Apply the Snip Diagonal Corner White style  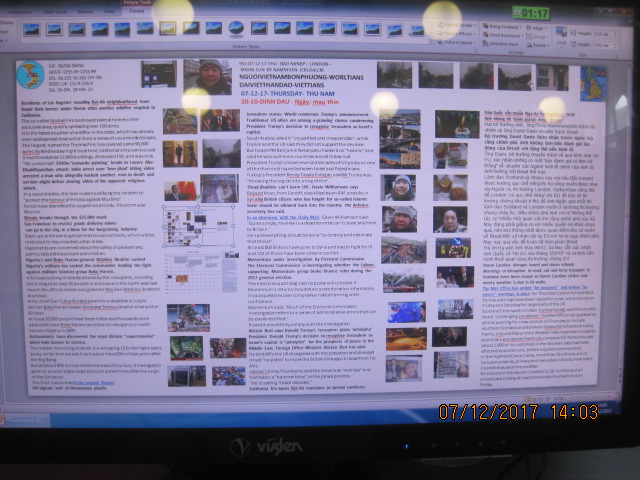click(x=350, y=29)
